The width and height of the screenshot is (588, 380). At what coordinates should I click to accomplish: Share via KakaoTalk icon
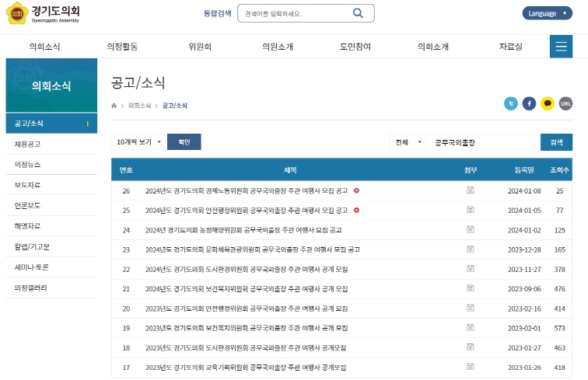point(548,103)
